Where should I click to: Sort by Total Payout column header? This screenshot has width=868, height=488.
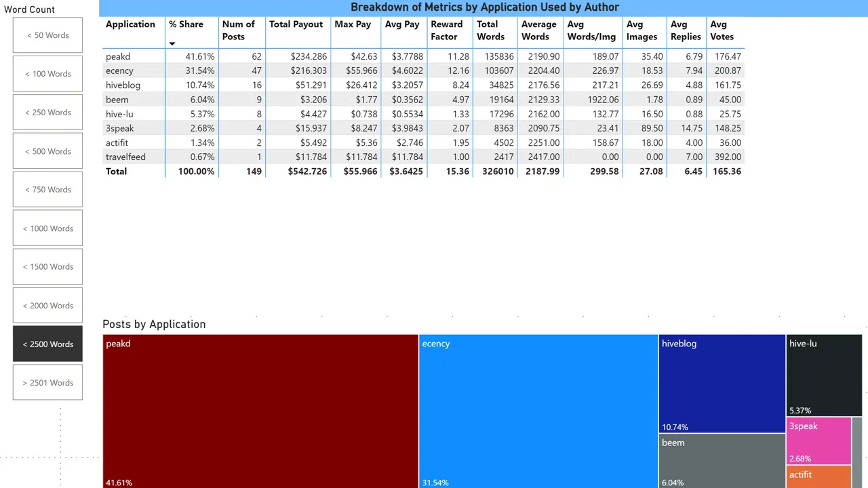point(296,24)
